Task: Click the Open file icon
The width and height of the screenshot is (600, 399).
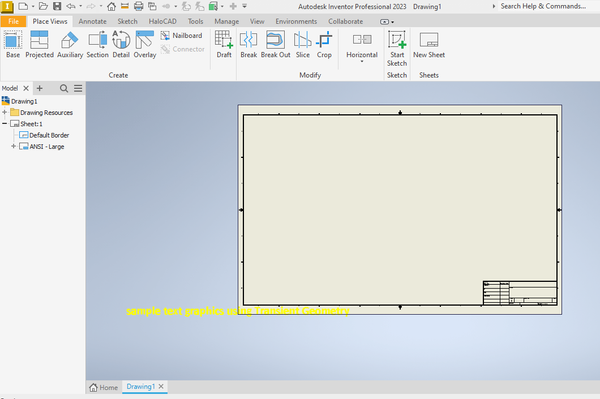Action: (x=43, y=6)
